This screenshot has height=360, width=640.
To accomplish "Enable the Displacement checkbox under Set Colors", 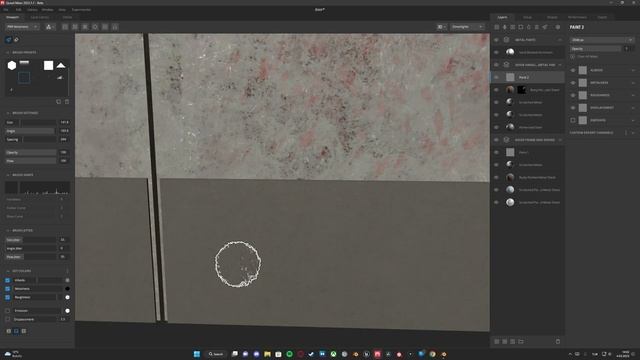I will pyautogui.click(x=8, y=319).
